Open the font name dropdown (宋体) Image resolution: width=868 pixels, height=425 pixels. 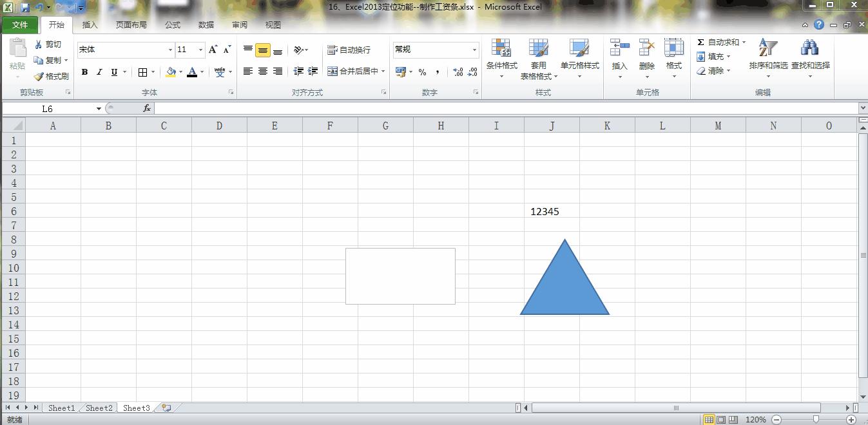170,50
